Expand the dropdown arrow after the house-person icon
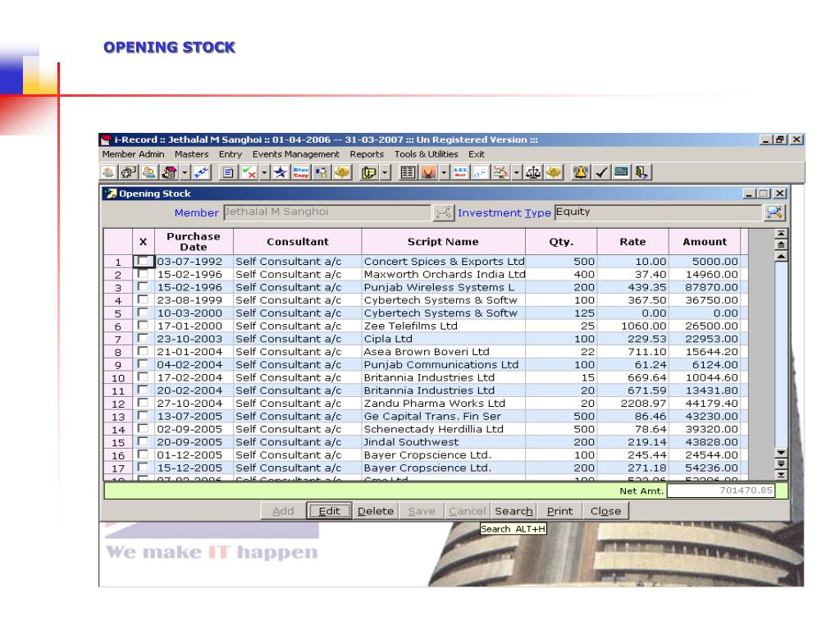The image size is (840, 630). point(185,172)
